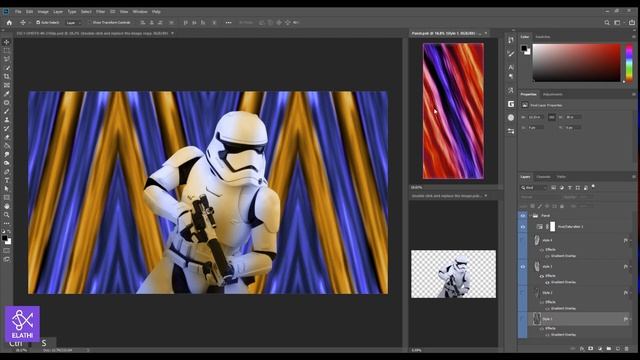Select the Clone Stamp tool
The image size is (640, 360).
[x=7, y=120]
